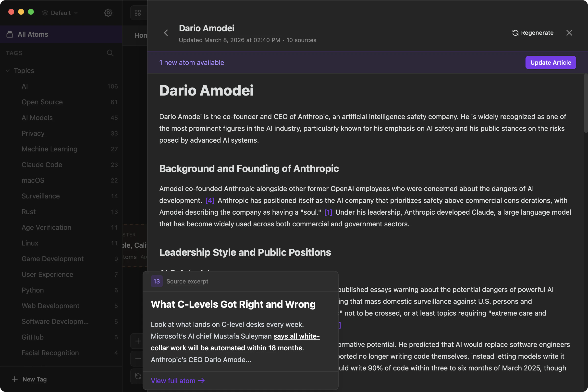Viewport: 588px width, 392px height.
Task: Click the article vertical scrollbar
Action: tap(586, 104)
